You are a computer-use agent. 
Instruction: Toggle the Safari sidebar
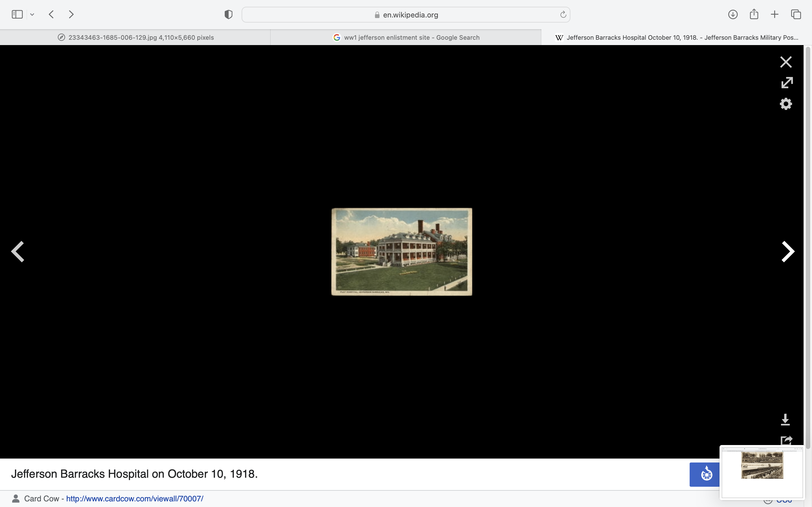tap(17, 14)
